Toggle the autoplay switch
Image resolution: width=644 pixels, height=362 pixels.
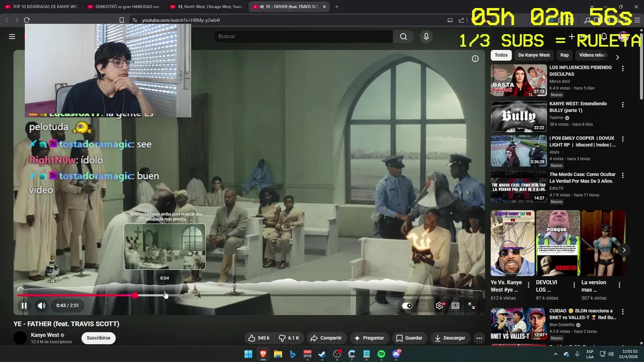[407, 306]
